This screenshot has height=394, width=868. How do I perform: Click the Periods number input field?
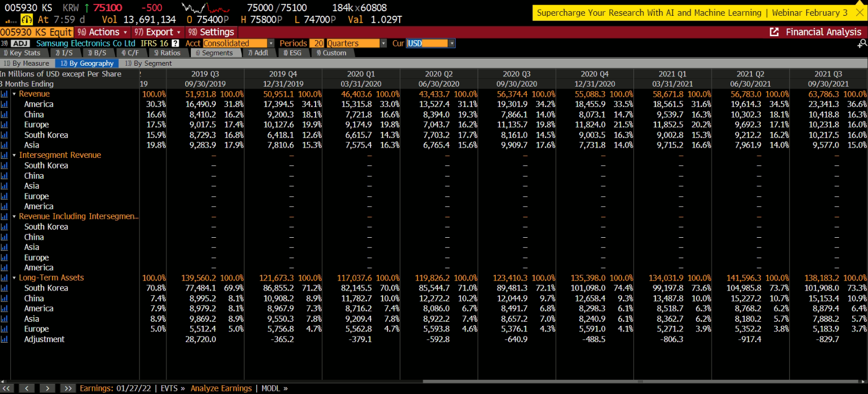click(x=318, y=43)
